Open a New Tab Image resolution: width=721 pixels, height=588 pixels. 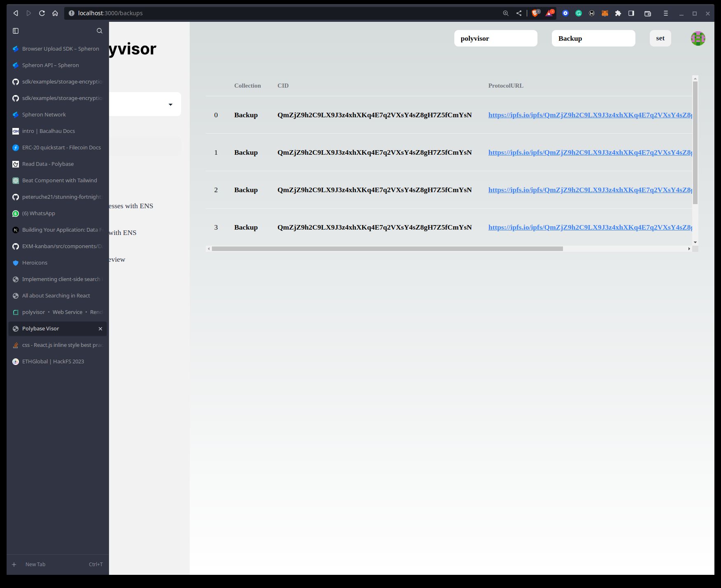click(x=58, y=564)
